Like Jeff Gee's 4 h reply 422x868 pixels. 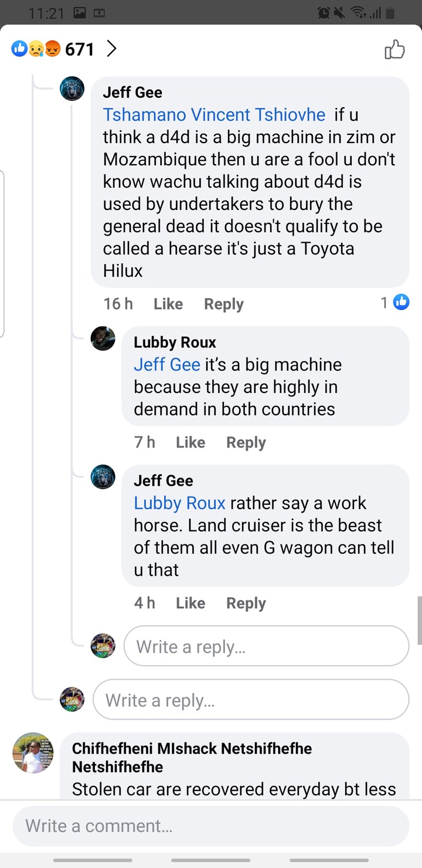pyautogui.click(x=190, y=603)
